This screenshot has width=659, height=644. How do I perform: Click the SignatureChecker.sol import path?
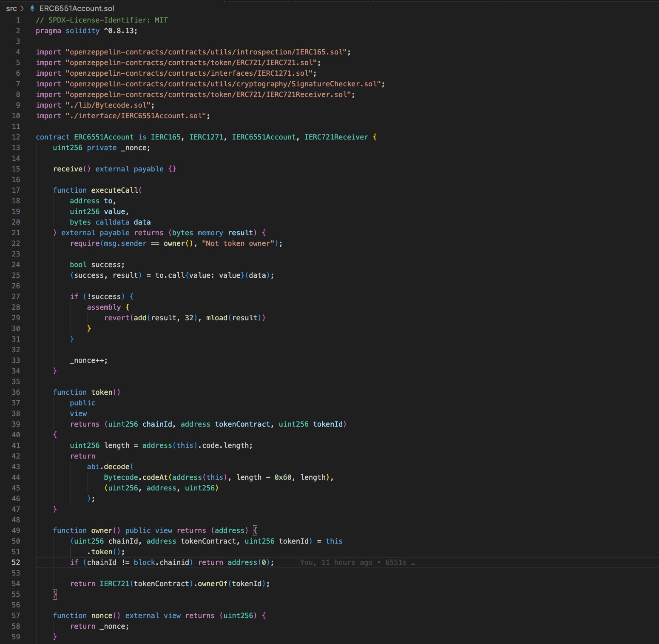[x=223, y=84]
